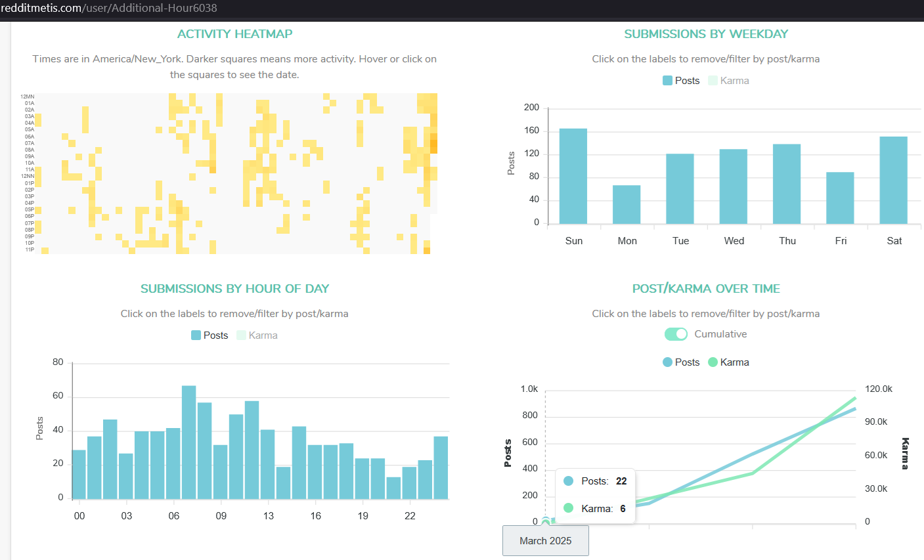Click the hour 16 bar in hourly chart

[315, 472]
